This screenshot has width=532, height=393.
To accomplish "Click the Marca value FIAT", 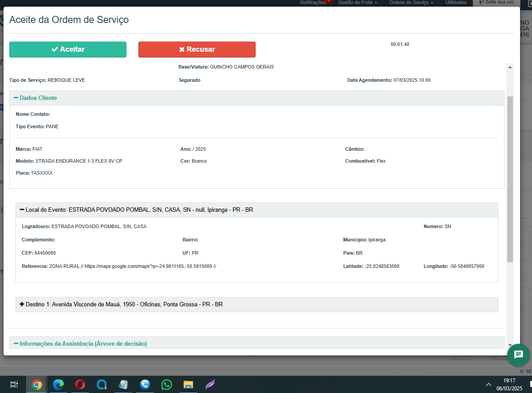I will pos(38,149).
